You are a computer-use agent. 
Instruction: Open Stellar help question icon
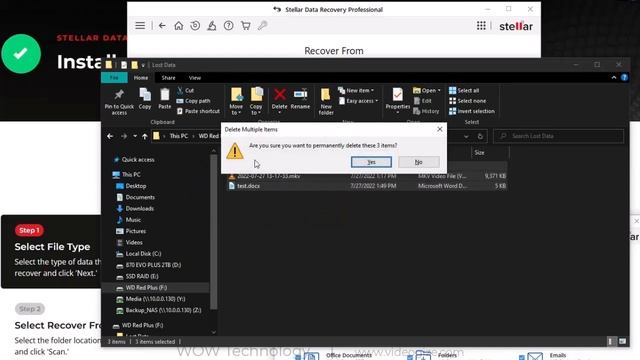[x=229, y=26]
